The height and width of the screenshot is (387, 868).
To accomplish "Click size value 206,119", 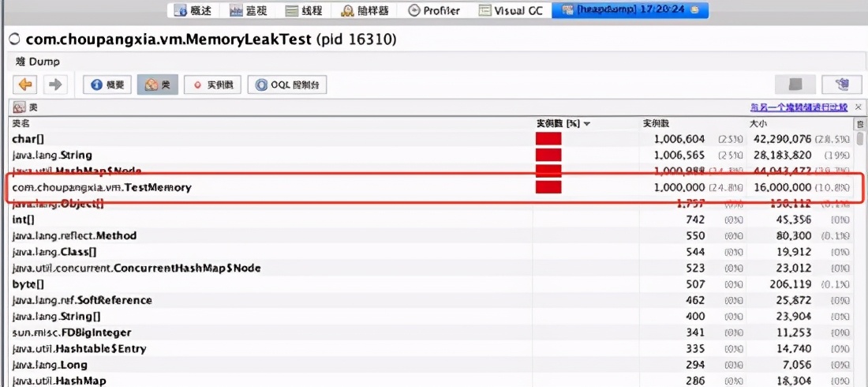I will point(792,284).
